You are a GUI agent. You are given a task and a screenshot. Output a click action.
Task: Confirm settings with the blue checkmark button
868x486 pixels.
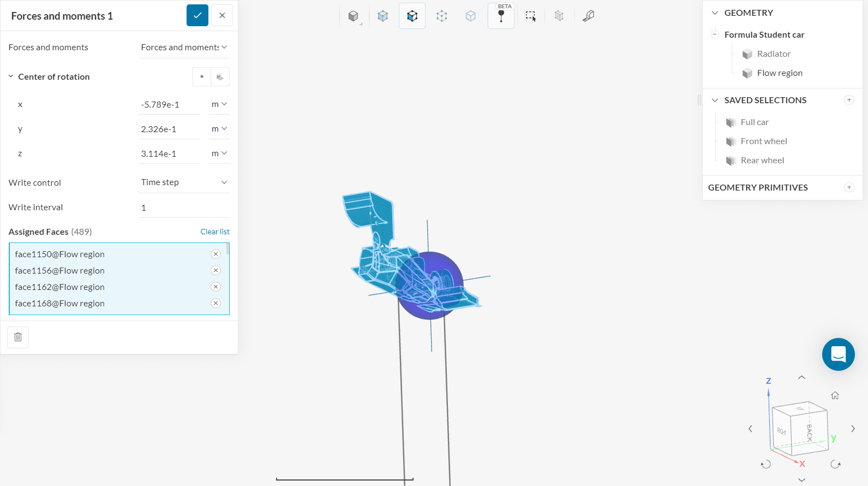197,15
